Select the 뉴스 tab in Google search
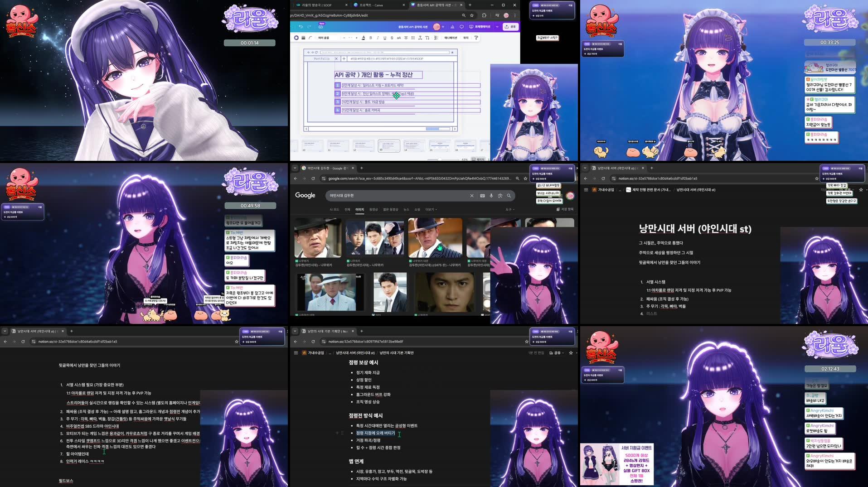The height and width of the screenshot is (487, 868). point(407,209)
